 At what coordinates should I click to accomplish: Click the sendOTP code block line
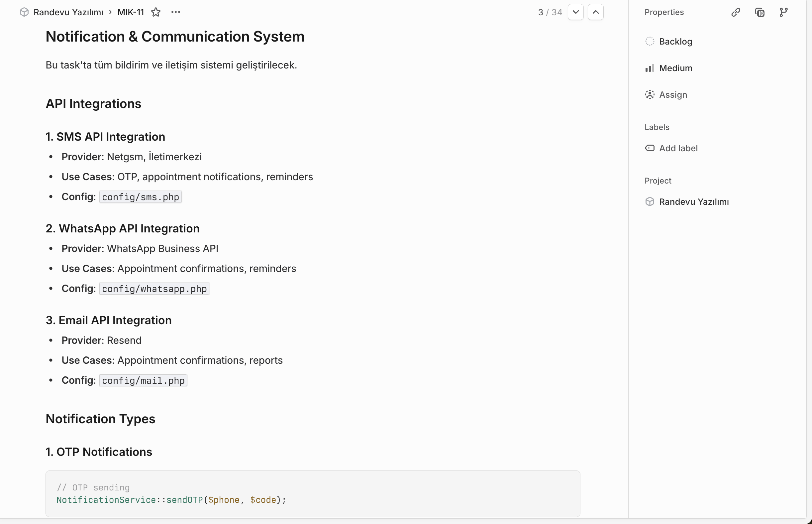[171, 500]
